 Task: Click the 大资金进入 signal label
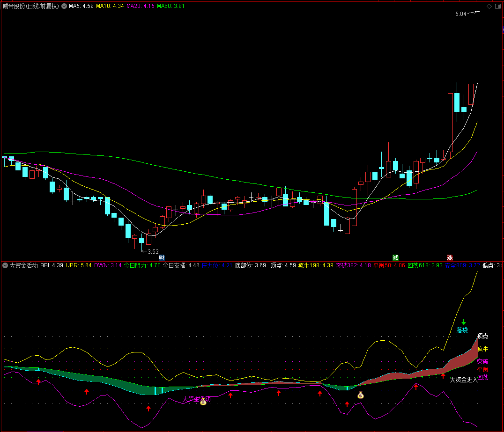(x=464, y=380)
